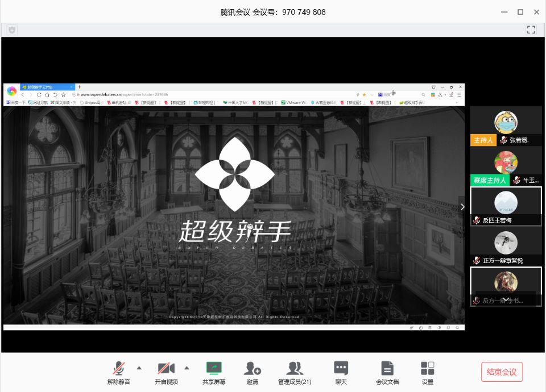
Task: Minimize the 腾讯会议 window
Action: pos(504,12)
